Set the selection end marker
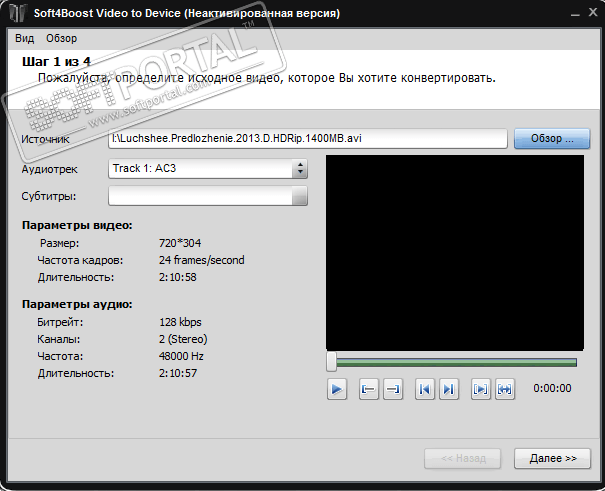 point(393,389)
